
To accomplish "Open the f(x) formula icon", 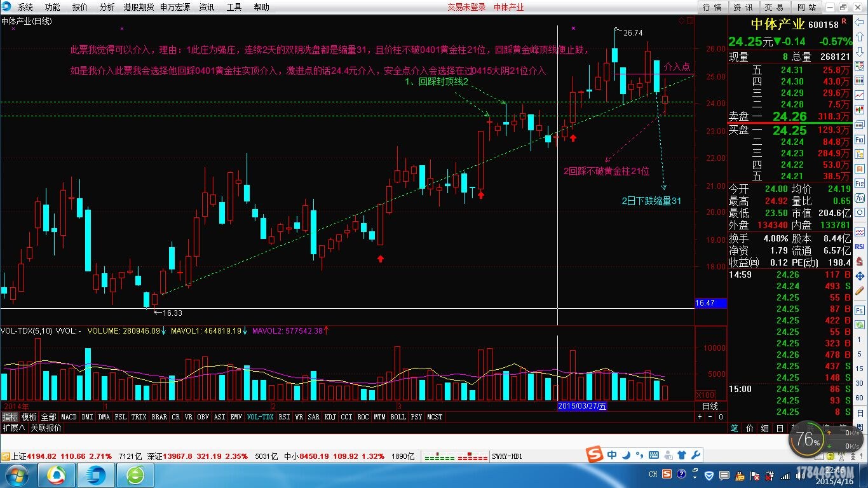I will point(859,198).
